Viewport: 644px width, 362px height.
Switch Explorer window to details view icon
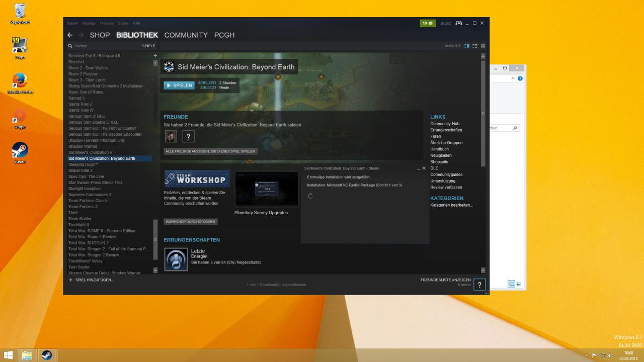point(512,284)
